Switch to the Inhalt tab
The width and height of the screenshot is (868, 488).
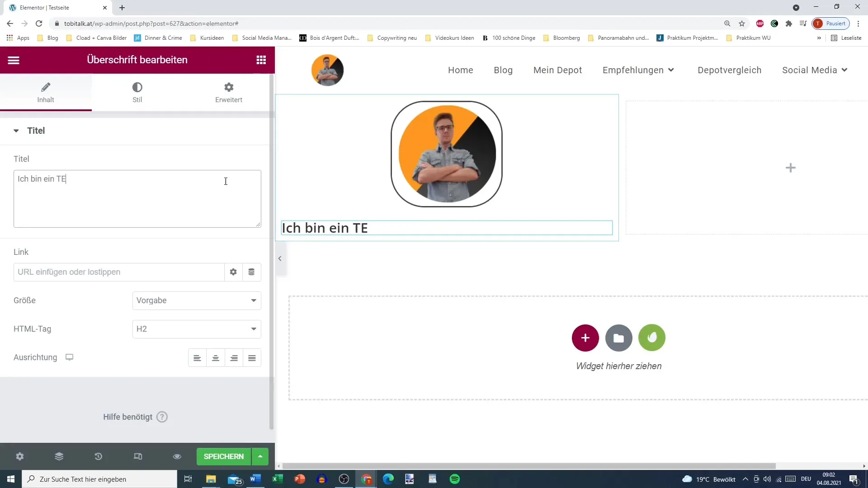46,93
